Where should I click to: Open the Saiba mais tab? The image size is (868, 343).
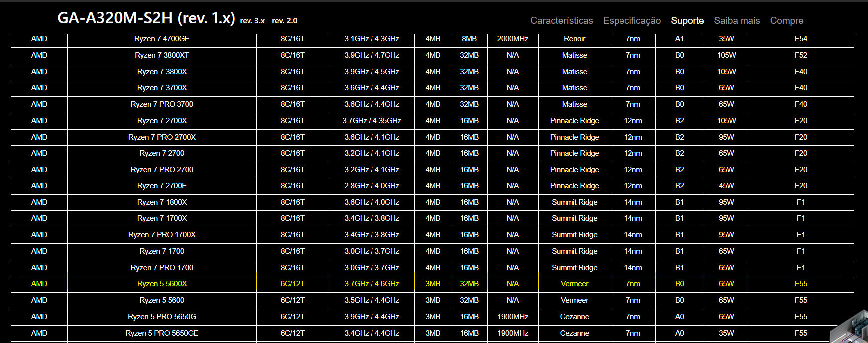[737, 21]
